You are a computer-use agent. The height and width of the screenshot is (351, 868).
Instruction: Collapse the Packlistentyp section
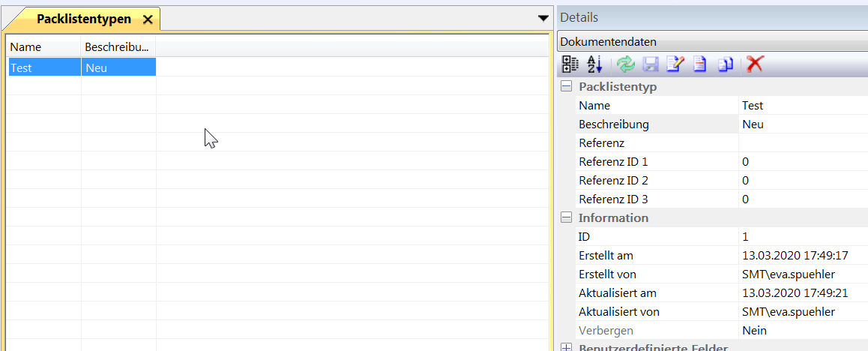coord(567,87)
